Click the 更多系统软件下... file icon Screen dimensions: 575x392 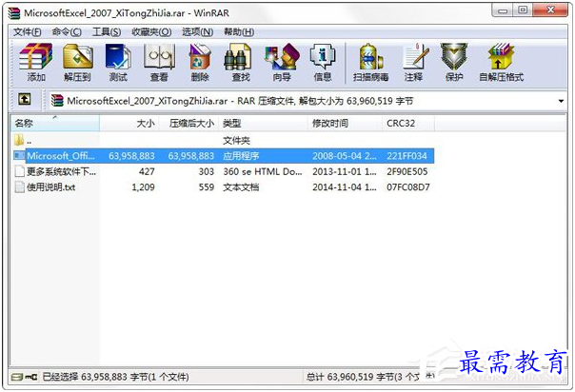[x=19, y=171]
